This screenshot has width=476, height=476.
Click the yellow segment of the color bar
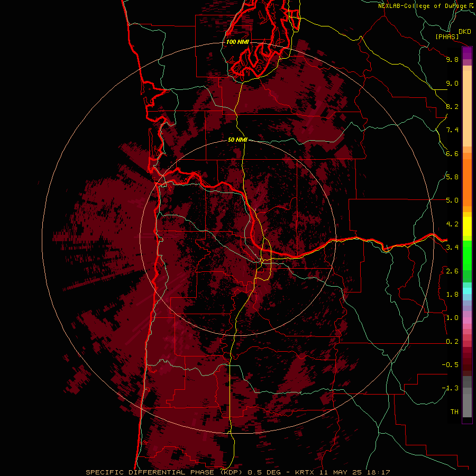(467, 226)
